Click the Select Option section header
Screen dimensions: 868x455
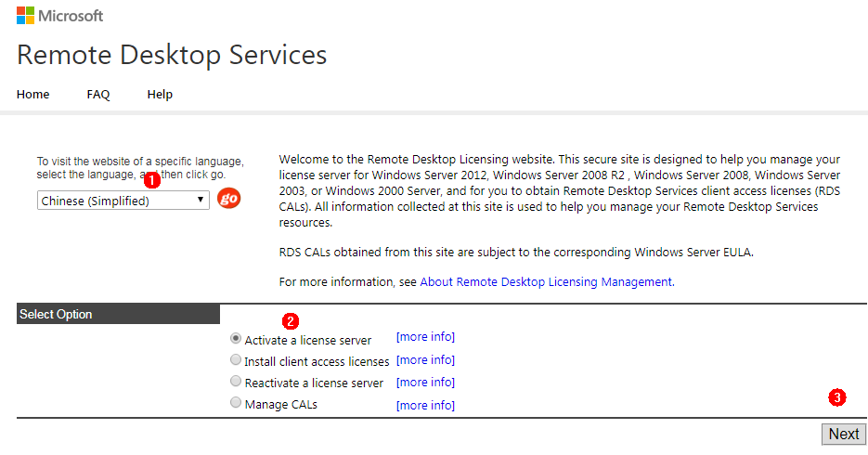118,314
